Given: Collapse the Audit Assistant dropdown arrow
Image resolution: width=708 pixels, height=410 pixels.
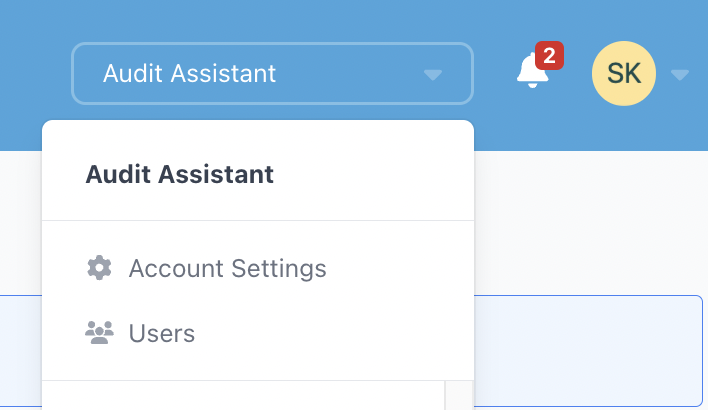Looking at the screenshot, I should pos(433,75).
